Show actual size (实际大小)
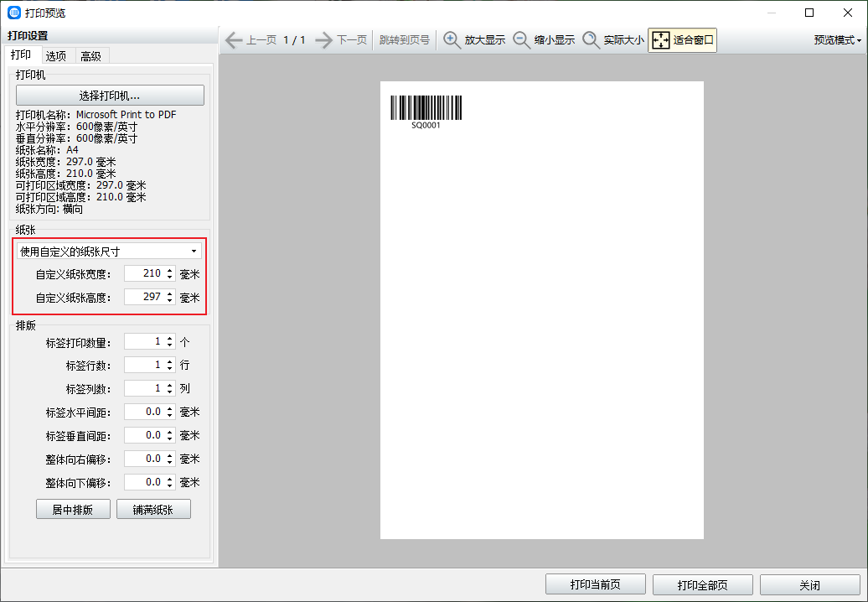 (x=591, y=40)
